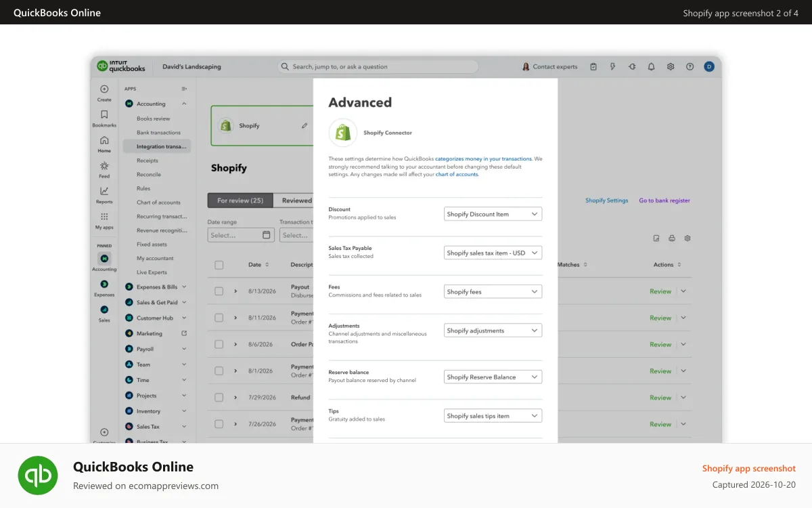Viewport: 812px width, 508px height.
Task: Sort by the Date column header
Action: coord(258,265)
